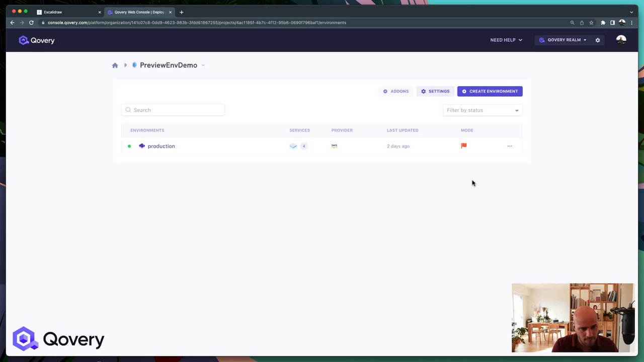Viewport: 644px width, 362px height.
Task: Click the red flag mode icon for production
Action: click(x=464, y=146)
